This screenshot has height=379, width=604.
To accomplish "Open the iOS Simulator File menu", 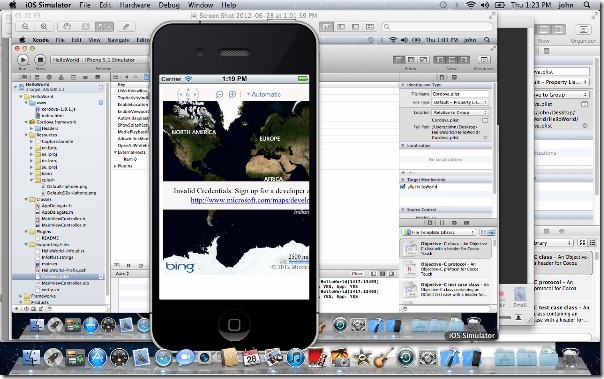I will coord(85,5).
